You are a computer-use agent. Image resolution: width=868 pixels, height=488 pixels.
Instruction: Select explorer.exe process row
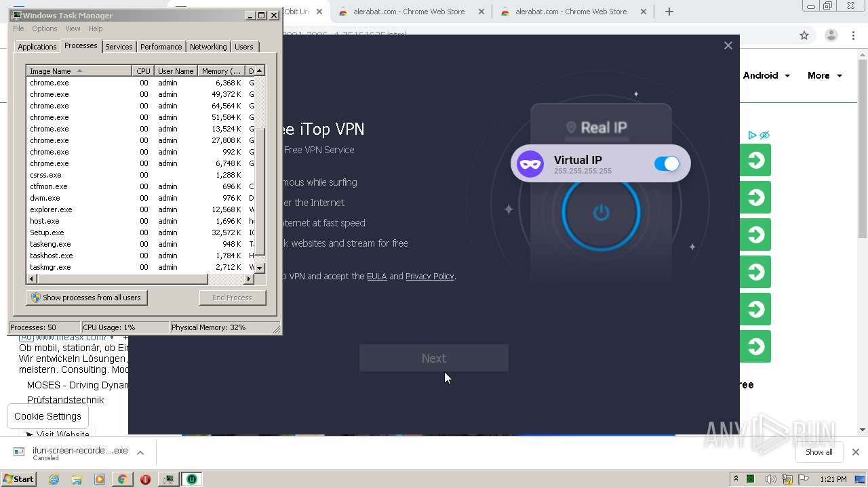[140, 209]
